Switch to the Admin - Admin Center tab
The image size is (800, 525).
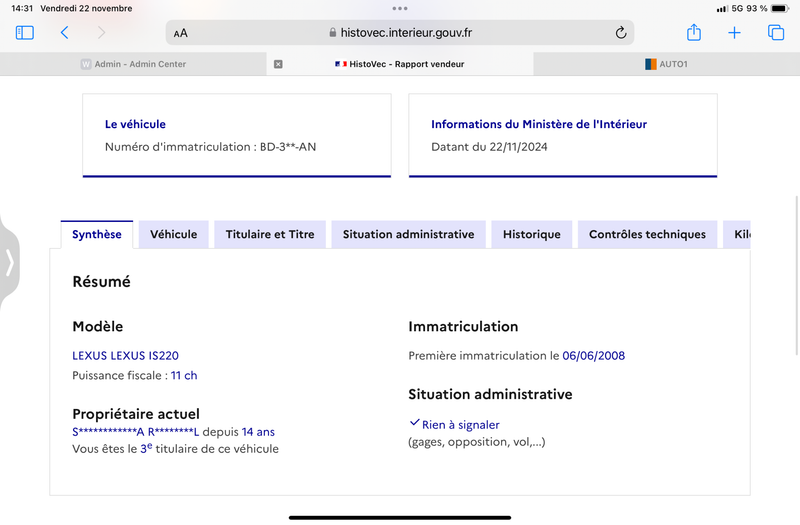pyautogui.click(x=134, y=64)
